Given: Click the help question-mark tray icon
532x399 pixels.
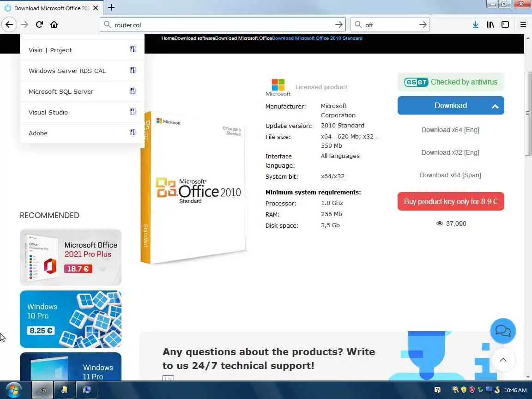Looking at the screenshot, I should [x=437, y=390].
